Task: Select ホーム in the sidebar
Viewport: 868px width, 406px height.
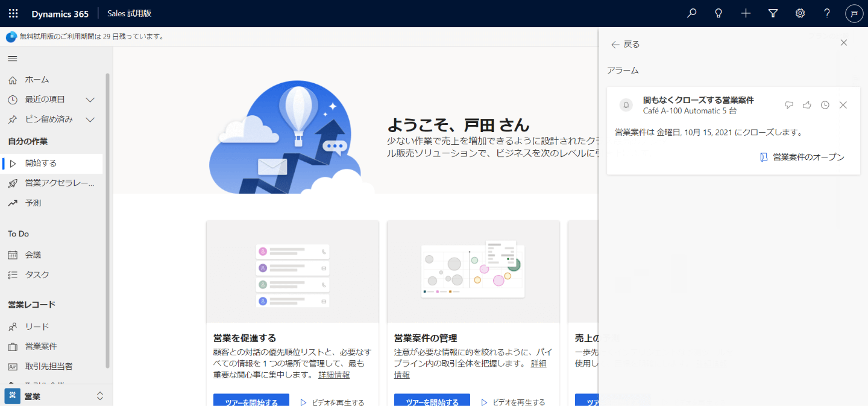Action: coord(52,80)
